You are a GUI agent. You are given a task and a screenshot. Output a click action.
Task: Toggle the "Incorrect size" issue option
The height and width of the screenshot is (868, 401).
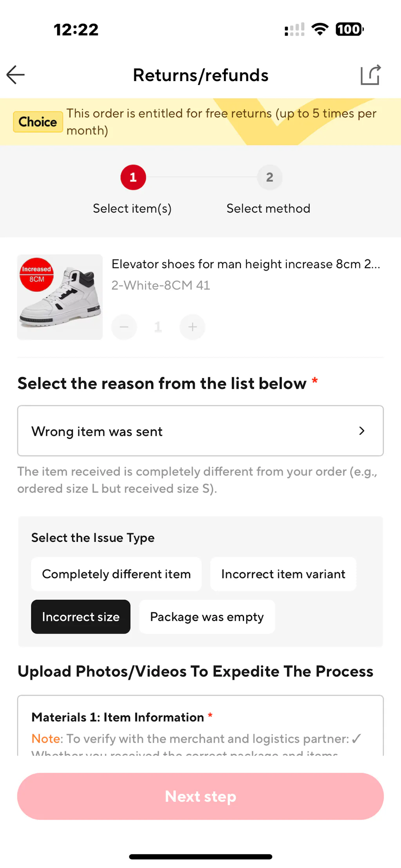(x=81, y=617)
